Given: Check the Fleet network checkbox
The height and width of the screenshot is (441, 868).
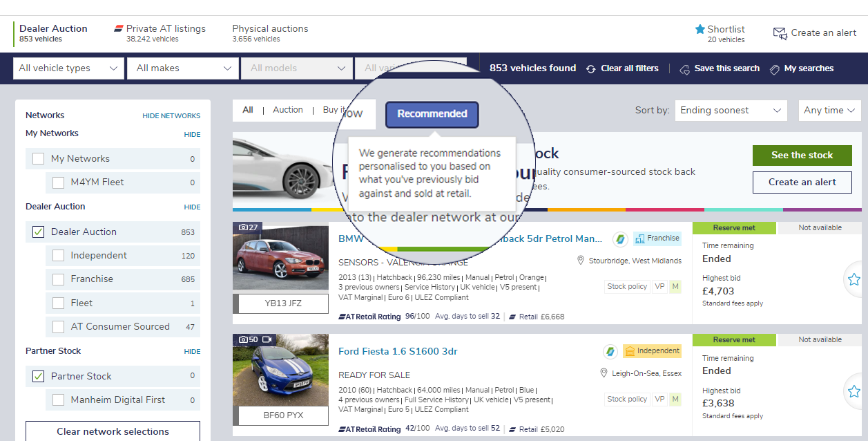Looking at the screenshot, I should [58, 303].
